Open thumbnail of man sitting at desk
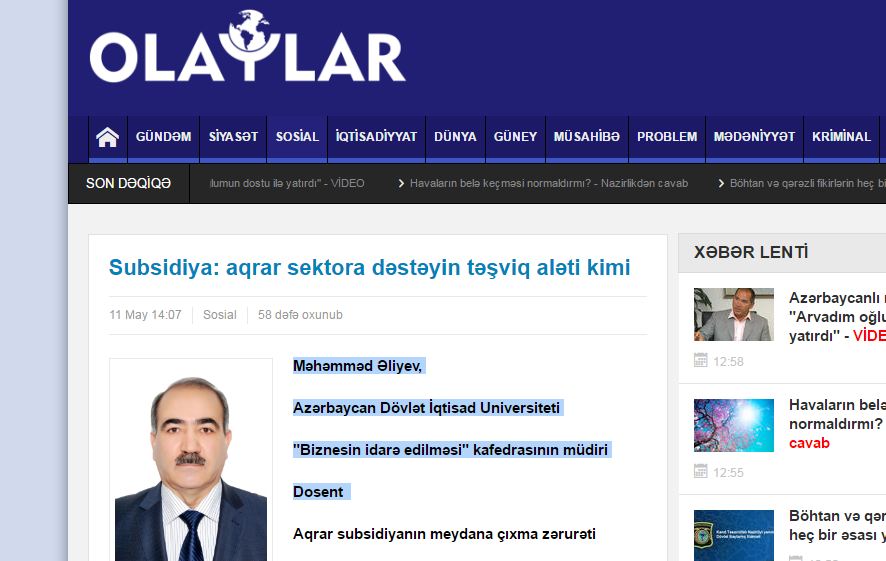The image size is (886, 561). pyautogui.click(x=734, y=314)
